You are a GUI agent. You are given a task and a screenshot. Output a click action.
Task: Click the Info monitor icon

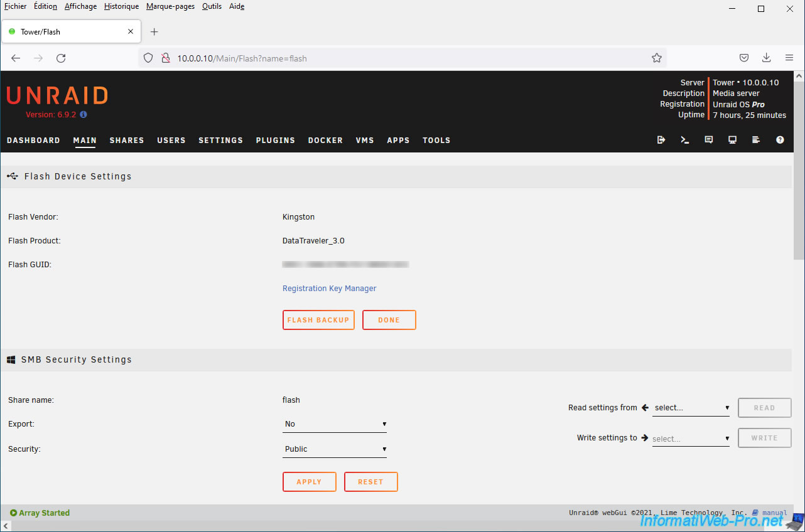[x=732, y=140]
